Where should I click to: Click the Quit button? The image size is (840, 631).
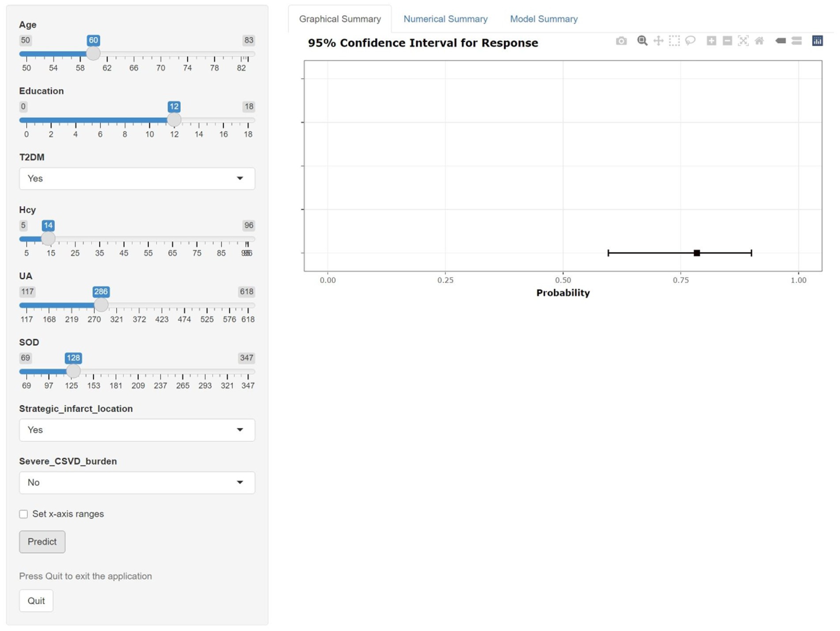(36, 601)
